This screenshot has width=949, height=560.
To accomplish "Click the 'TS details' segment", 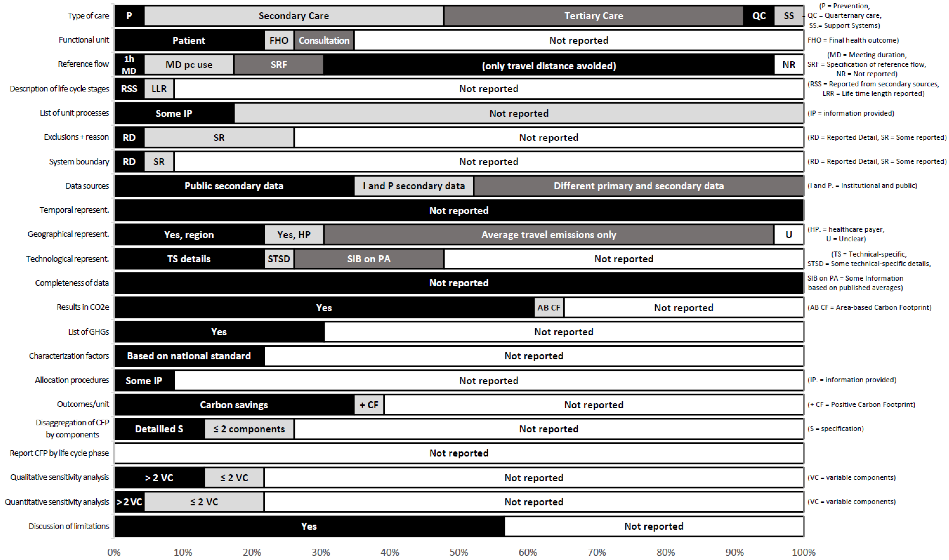I will point(189,259).
